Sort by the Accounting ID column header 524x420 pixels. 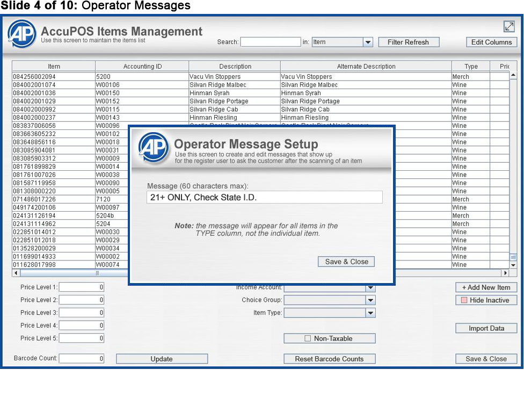142,67
